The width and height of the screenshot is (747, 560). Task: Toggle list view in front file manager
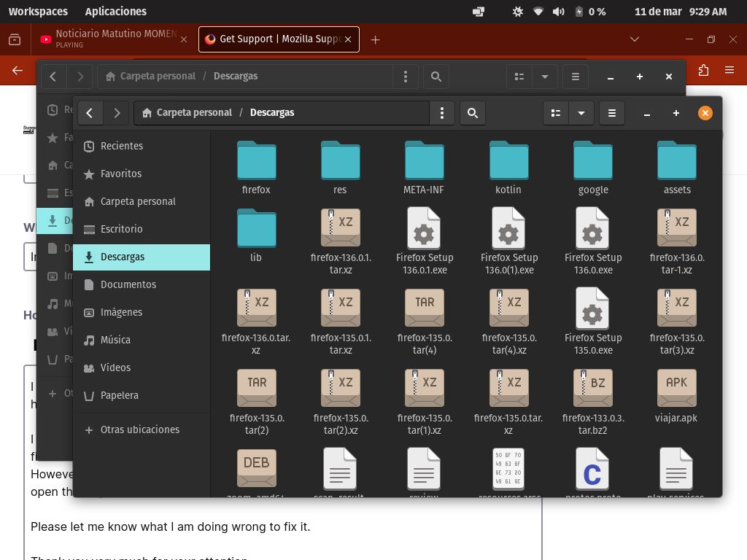tap(556, 113)
